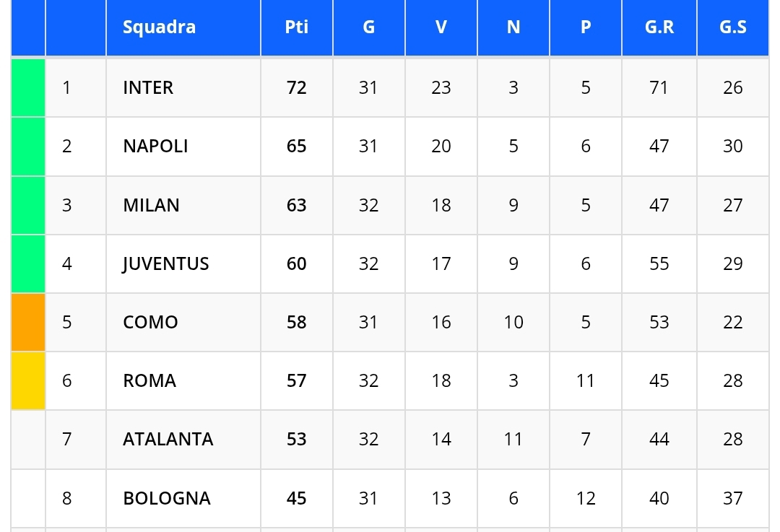This screenshot has height=532, width=780.
Task: Click the orange marker beside COMO
Action: click(28, 323)
